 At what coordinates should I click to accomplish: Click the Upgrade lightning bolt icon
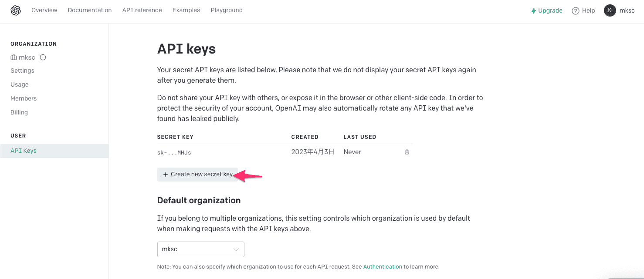(533, 11)
